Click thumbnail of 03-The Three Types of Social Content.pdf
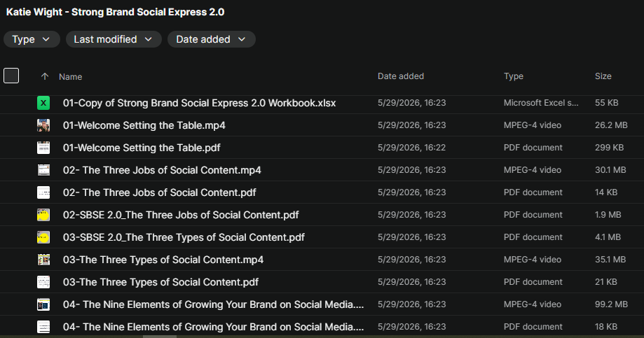 [x=43, y=282]
